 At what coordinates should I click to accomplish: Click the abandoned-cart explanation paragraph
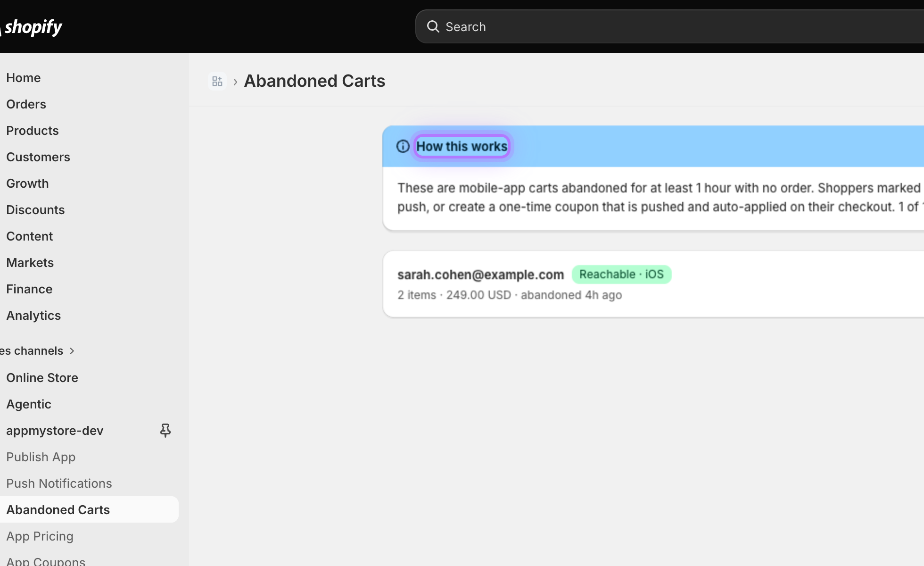coord(660,198)
